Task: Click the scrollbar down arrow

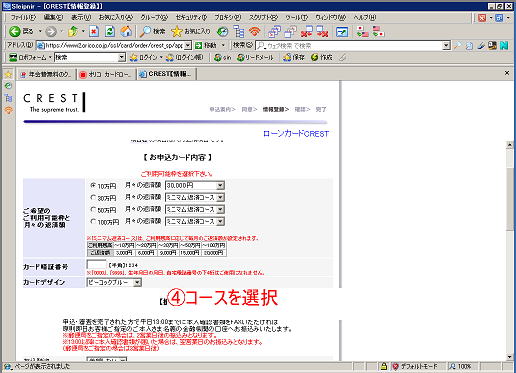Action: (510, 357)
